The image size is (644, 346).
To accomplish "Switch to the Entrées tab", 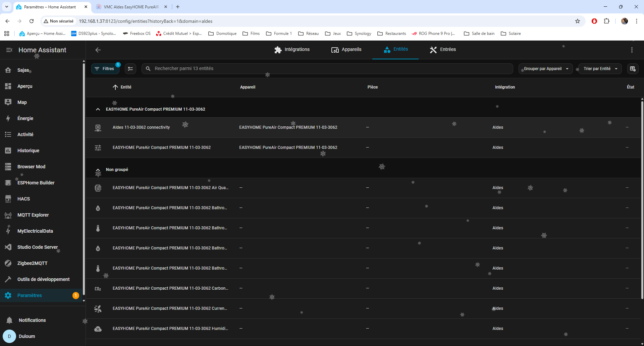I will click(443, 50).
